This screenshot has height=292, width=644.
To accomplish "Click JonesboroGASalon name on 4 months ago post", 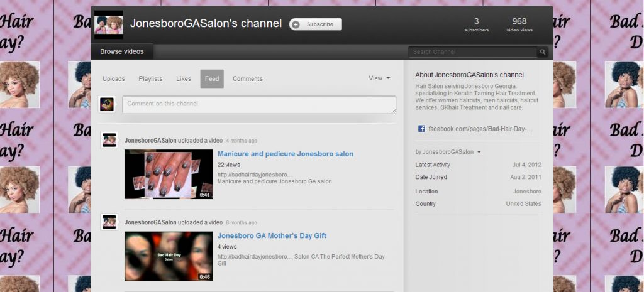I will (150, 141).
